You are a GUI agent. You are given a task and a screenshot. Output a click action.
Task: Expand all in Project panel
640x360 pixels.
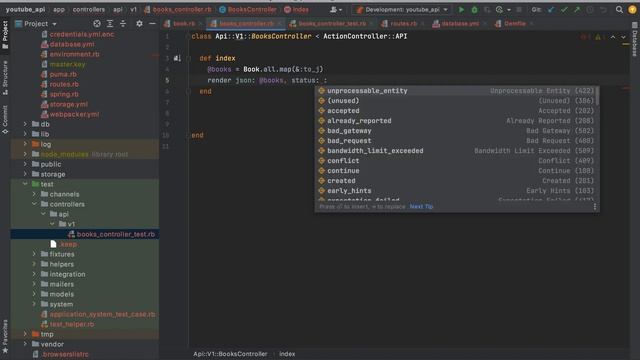pos(110,24)
